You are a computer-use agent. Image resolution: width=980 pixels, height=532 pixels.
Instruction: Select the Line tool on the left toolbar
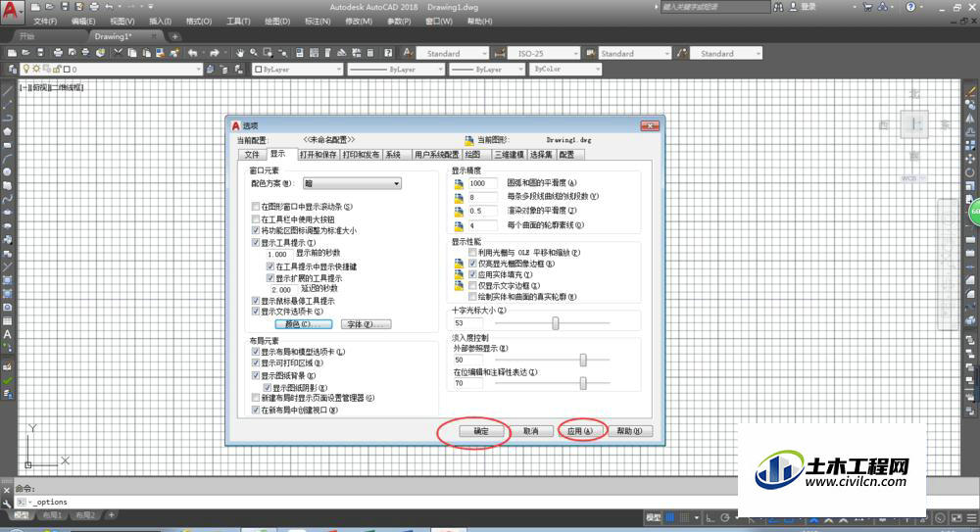click(x=8, y=91)
